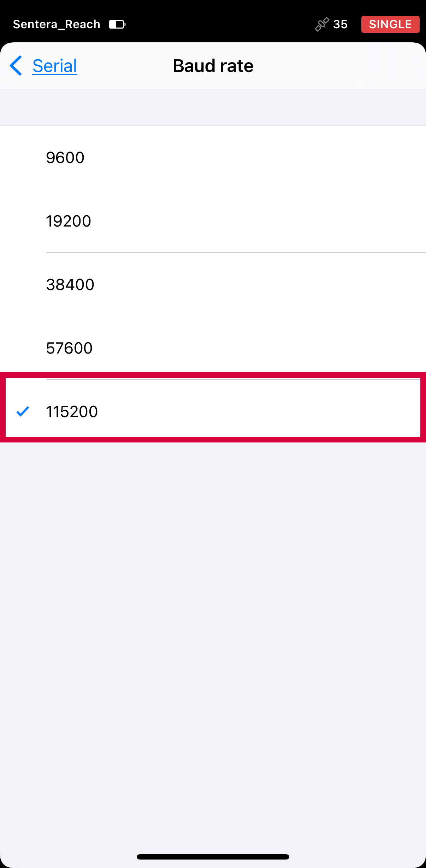Tap the home indicator bar

[213, 857]
